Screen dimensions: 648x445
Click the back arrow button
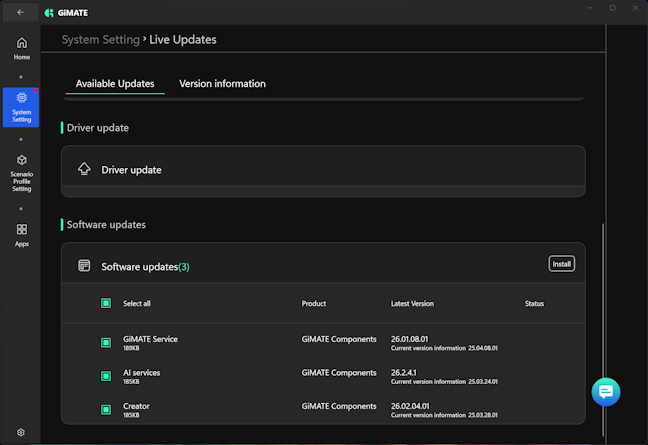point(20,13)
